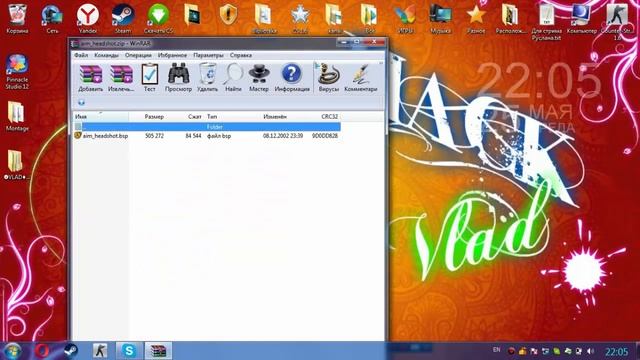Scan archive with Вирусы tool
640x360 pixels.
(329, 78)
